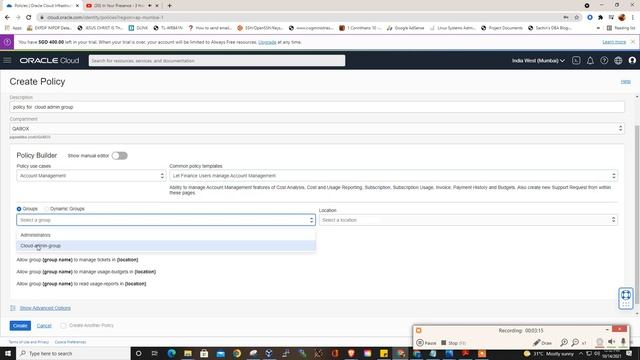The height and width of the screenshot is (360, 640).
Task: Open the notifications bell icon
Action: [590, 60]
